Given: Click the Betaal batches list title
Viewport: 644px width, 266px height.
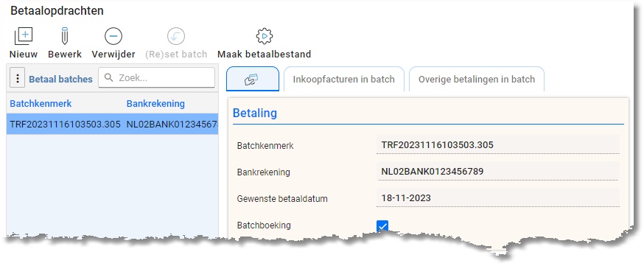Looking at the screenshot, I should coord(60,80).
